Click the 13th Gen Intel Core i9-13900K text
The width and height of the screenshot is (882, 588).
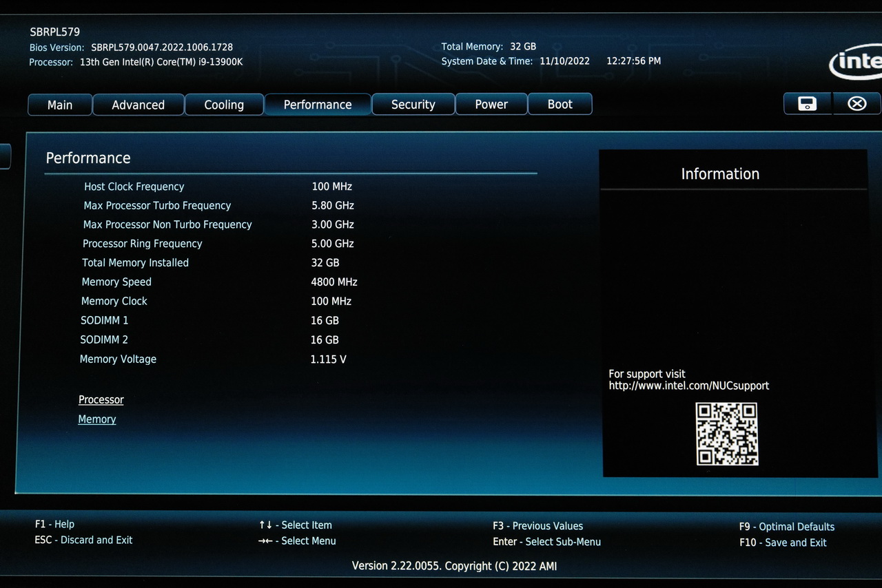160,62
